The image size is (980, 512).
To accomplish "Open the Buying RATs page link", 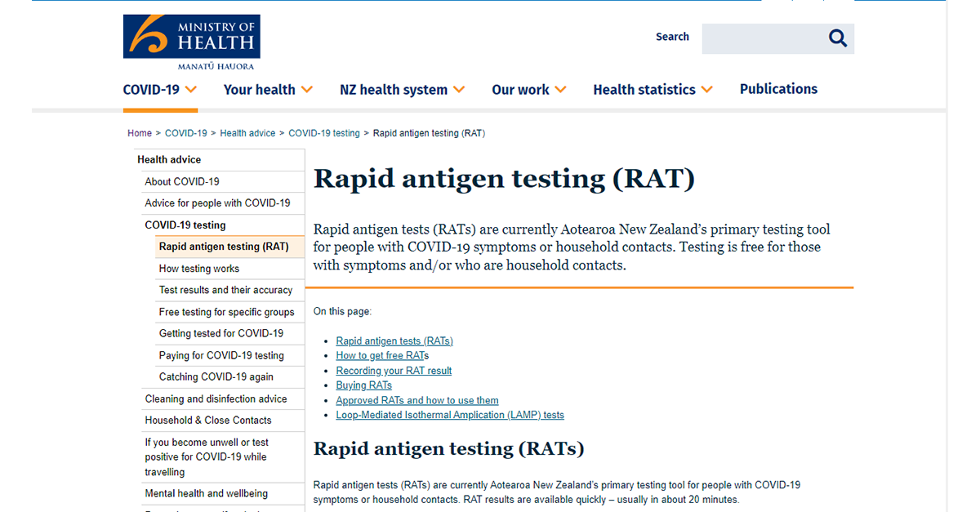I will coord(363,385).
